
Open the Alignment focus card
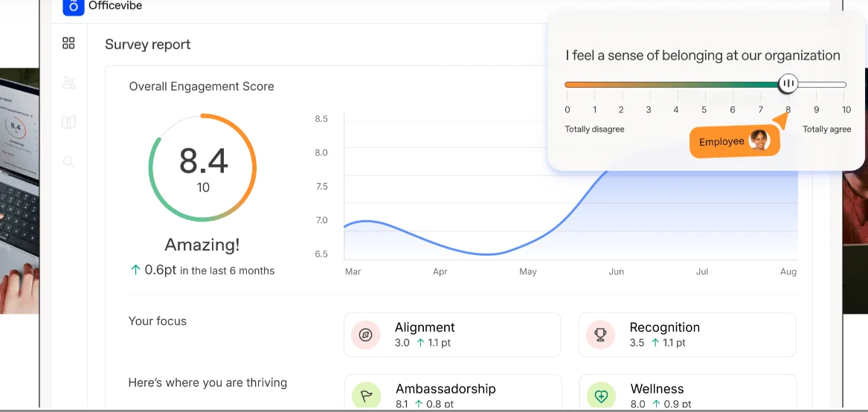point(452,335)
